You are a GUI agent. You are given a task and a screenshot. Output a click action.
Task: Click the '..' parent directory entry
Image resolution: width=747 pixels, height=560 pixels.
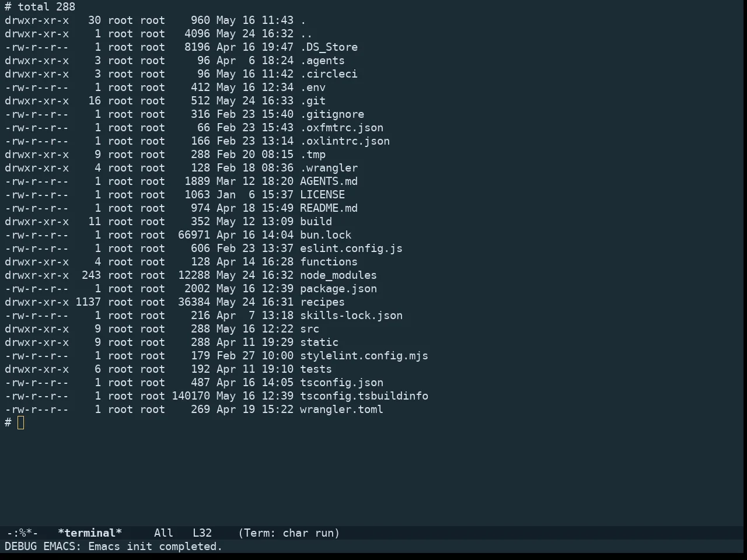[306, 34]
